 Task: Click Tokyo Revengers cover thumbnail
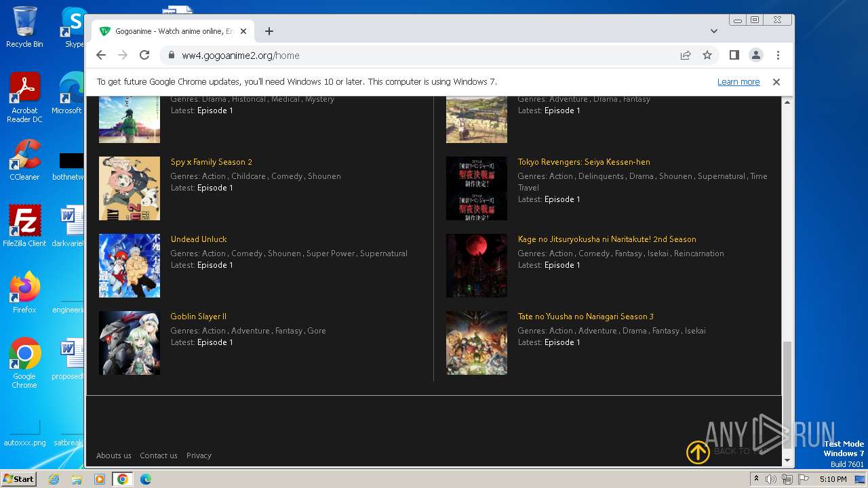coord(477,188)
